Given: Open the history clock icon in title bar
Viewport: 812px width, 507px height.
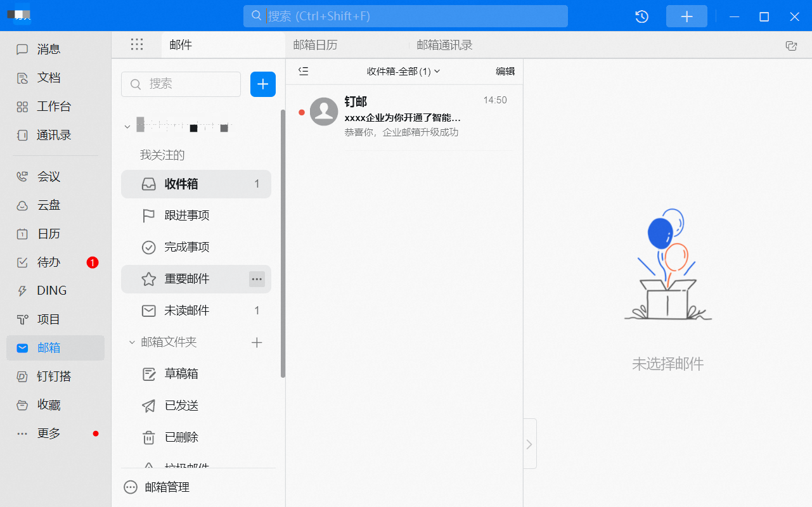Looking at the screenshot, I should (641, 16).
